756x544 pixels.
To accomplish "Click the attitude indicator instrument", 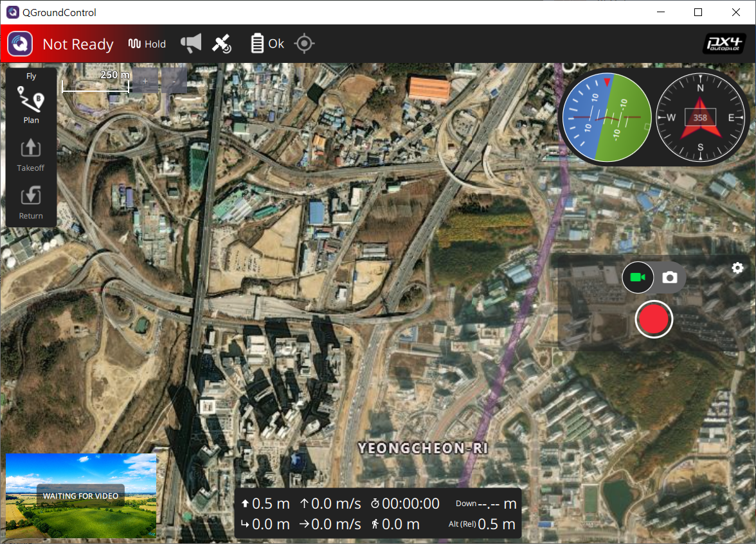I will [606, 118].
